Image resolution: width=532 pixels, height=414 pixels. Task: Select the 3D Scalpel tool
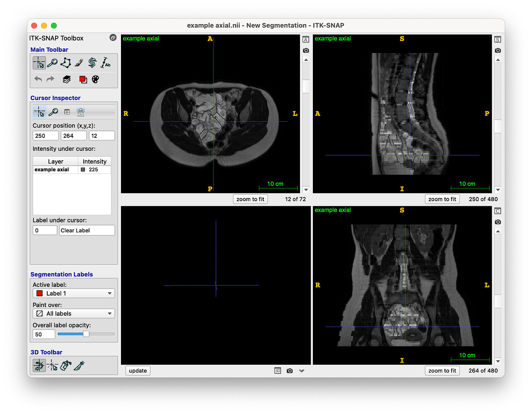[79, 366]
